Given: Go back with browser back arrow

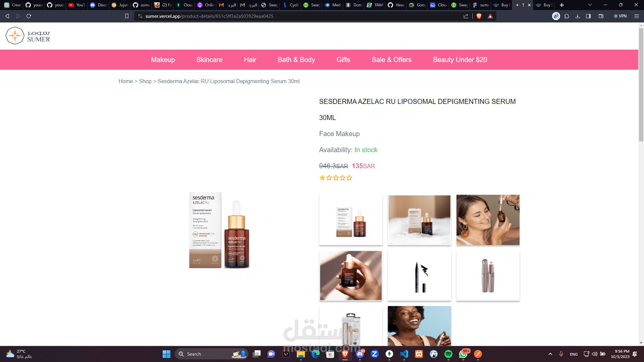Looking at the screenshot, I should click(x=7, y=16).
